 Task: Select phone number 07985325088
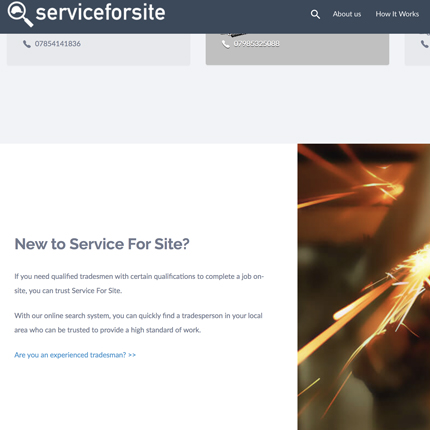256,44
